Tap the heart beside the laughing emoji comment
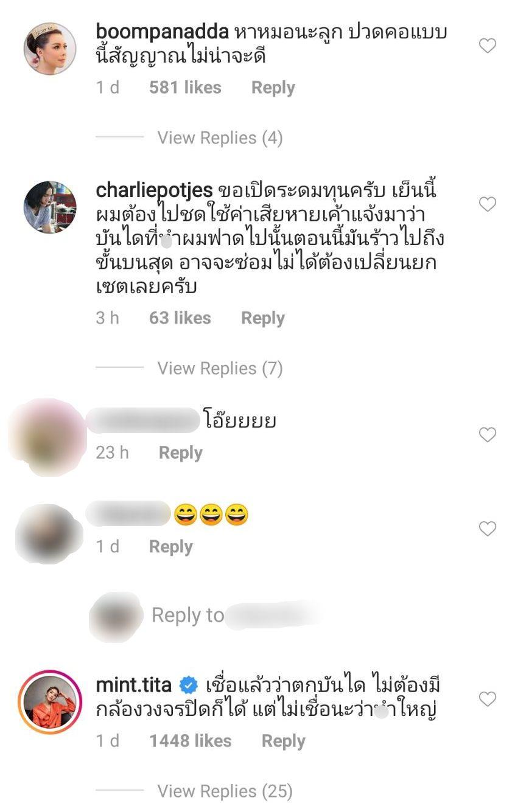This screenshot has width=529, height=812. (488, 529)
